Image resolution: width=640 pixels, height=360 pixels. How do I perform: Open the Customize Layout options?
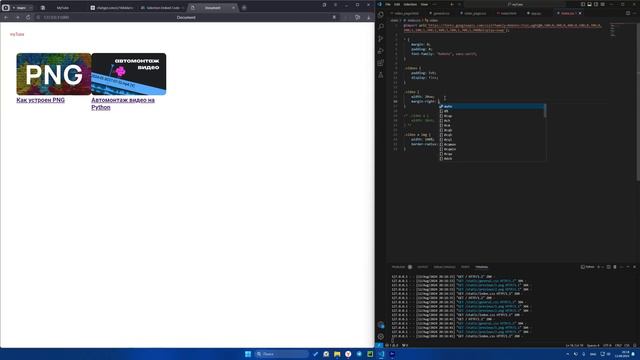[x=602, y=4]
